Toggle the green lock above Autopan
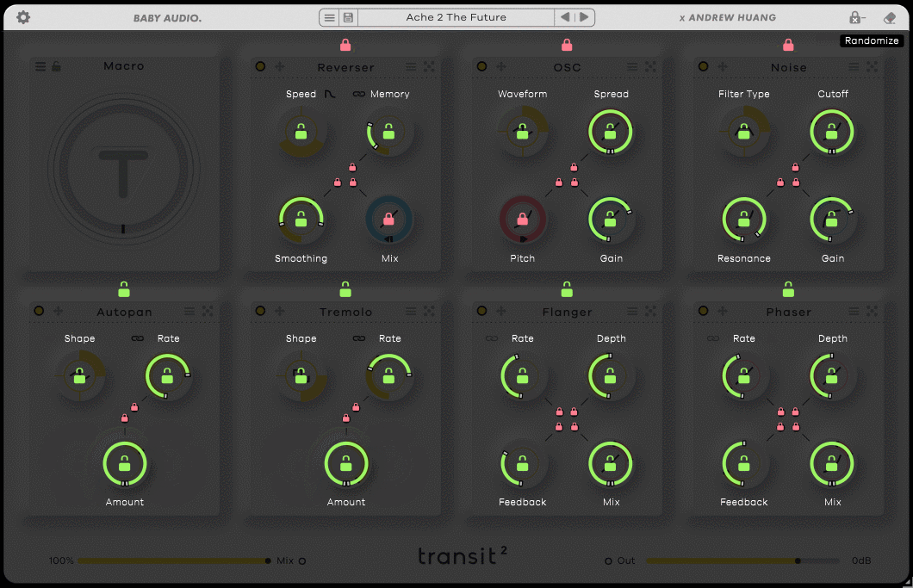913x588 pixels. pos(124,288)
